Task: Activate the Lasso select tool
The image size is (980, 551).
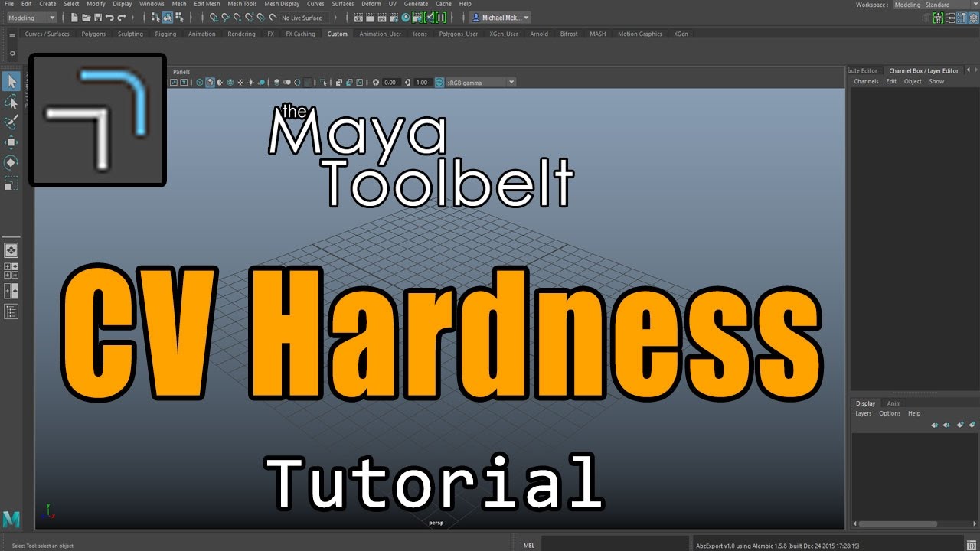Action: (11, 102)
